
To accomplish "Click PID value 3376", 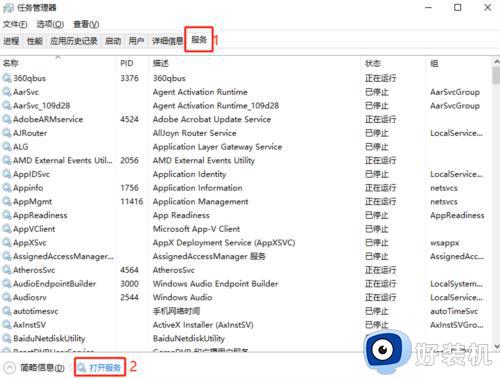I will 129,78.
